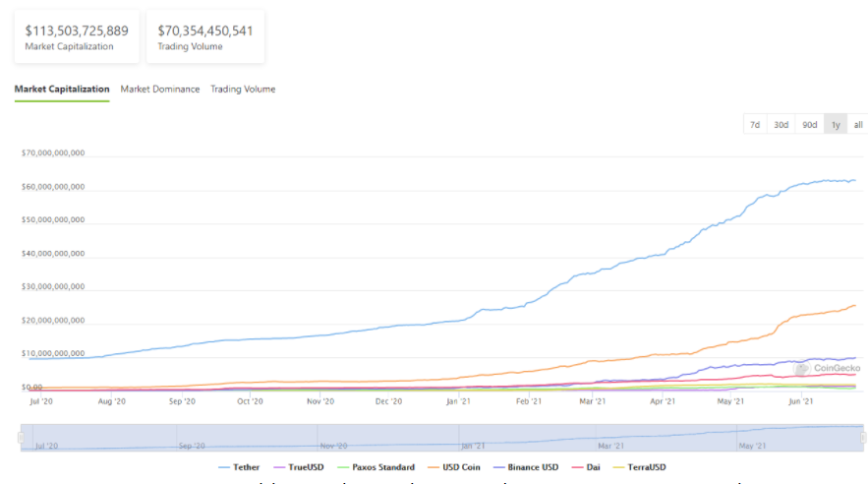Viewport: 868px width, 484px height.
Task: Set chart range to 30d
Action: (781, 125)
